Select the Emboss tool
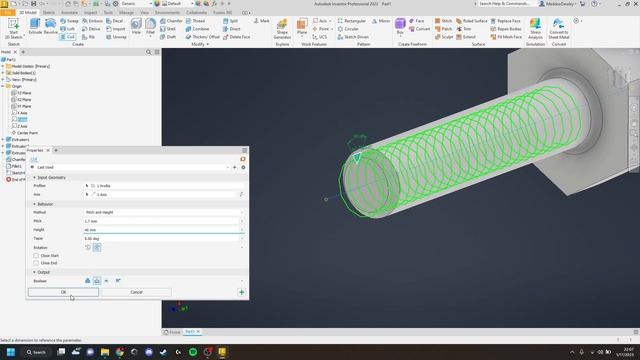640x360 pixels. pos(92,21)
